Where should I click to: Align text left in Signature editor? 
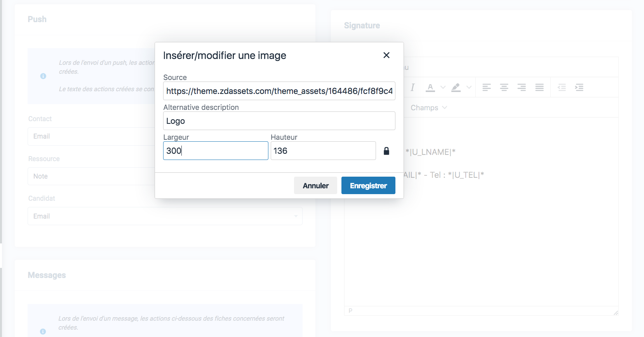pyautogui.click(x=487, y=87)
